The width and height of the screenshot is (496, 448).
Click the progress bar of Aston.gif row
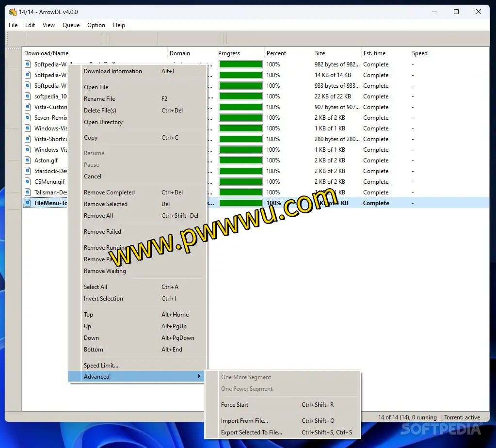click(240, 160)
